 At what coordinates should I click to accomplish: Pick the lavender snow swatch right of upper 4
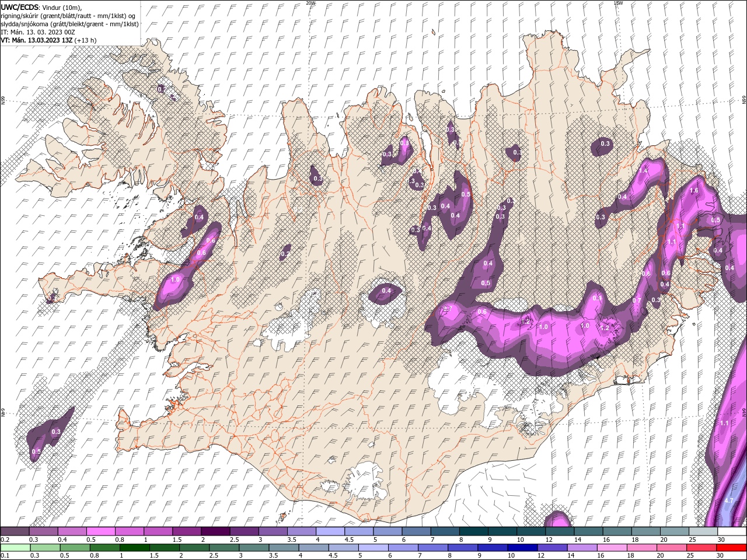330,531
